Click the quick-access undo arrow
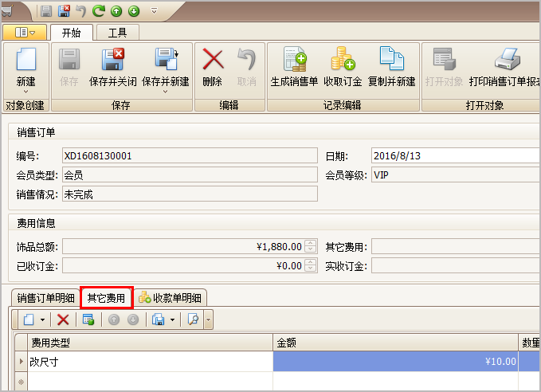Screen dimensions: 541x392 click(81, 11)
